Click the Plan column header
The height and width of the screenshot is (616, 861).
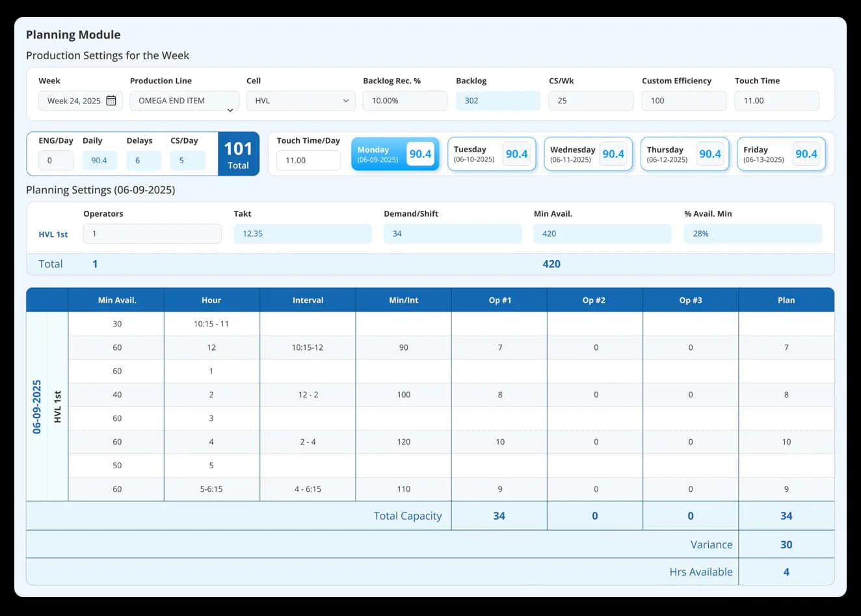pos(786,300)
